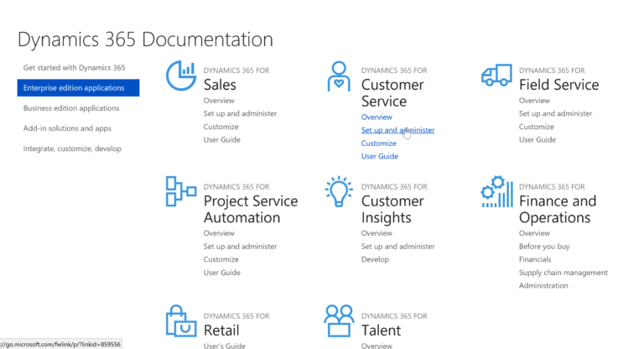Open the Talent heading link
Image resolution: width=644 pixels, height=349 pixels.
[x=382, y=330]
